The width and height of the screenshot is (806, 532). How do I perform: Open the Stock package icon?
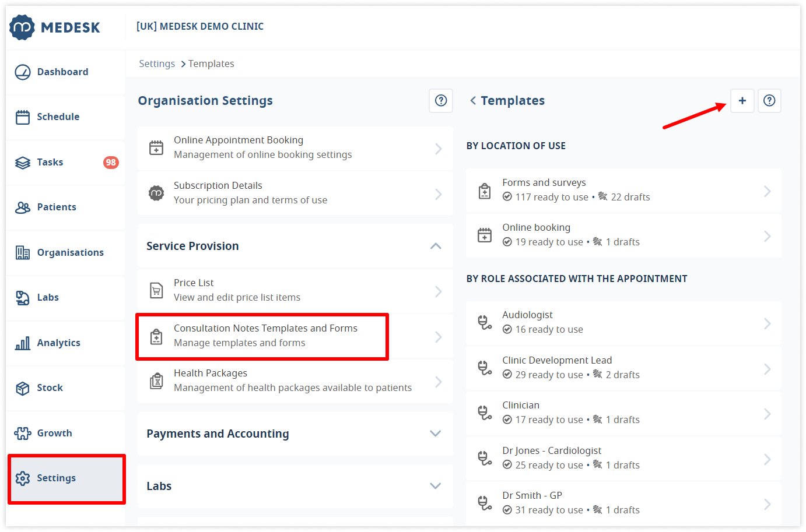point(22,387)
